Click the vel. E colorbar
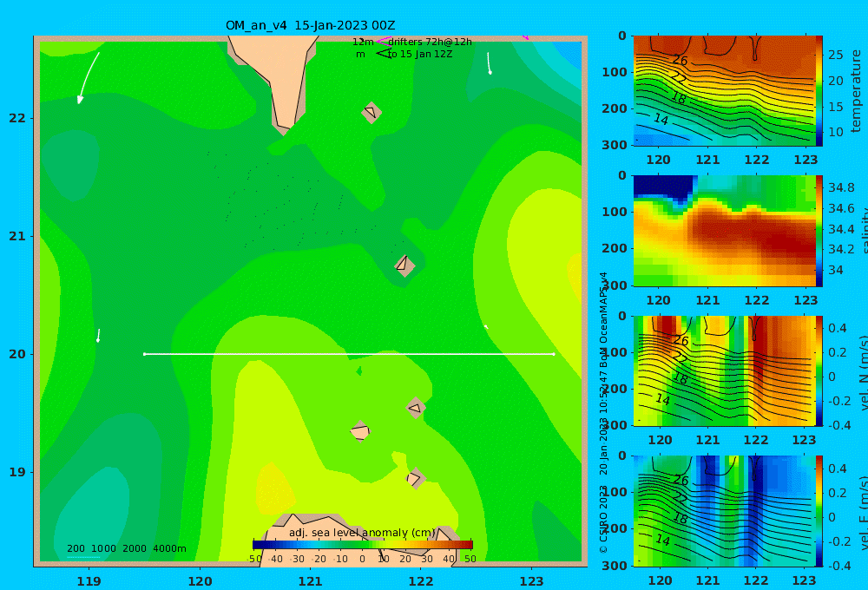 click(819, 511)
